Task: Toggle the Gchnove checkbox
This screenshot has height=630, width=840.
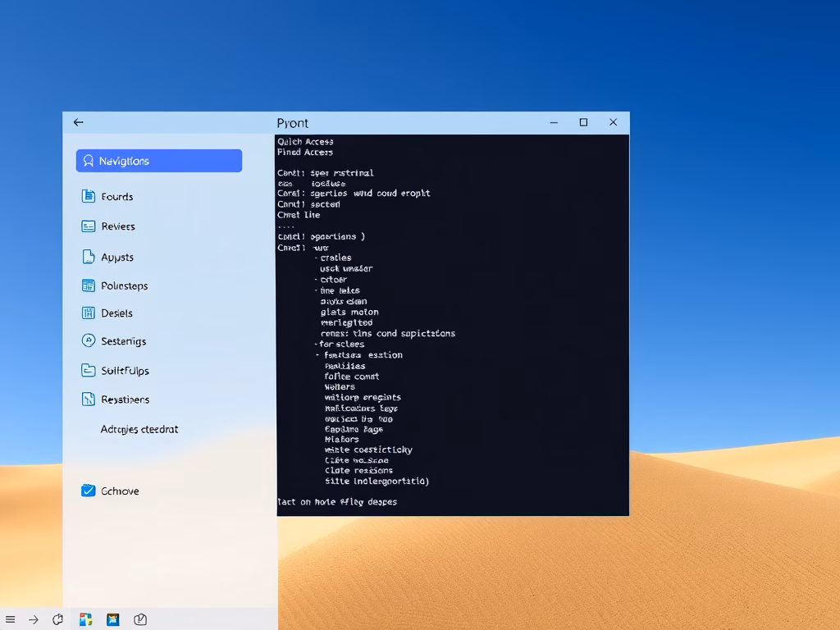Action: pos(89,491)
